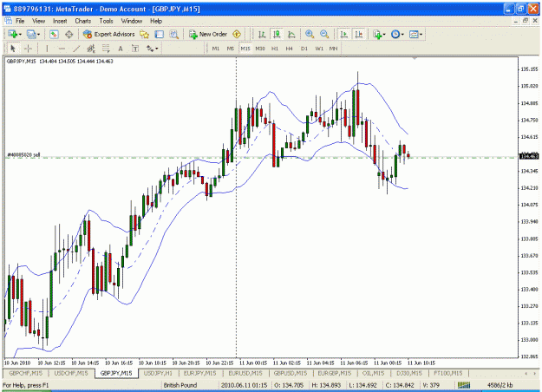Open the File menu
Screen dimensions: 542x392
click(20, 21)
